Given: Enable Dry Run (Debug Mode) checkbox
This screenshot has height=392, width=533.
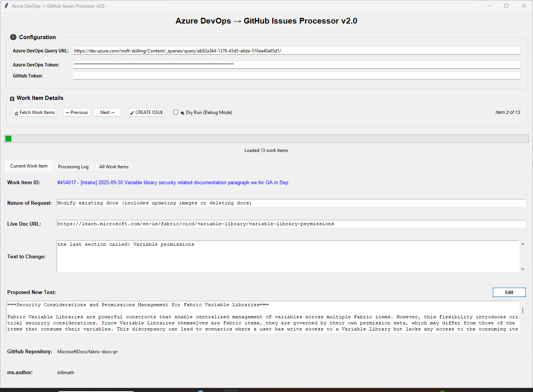Looking at the screenshot, I should pyautogui.click(x=176, y=112).
